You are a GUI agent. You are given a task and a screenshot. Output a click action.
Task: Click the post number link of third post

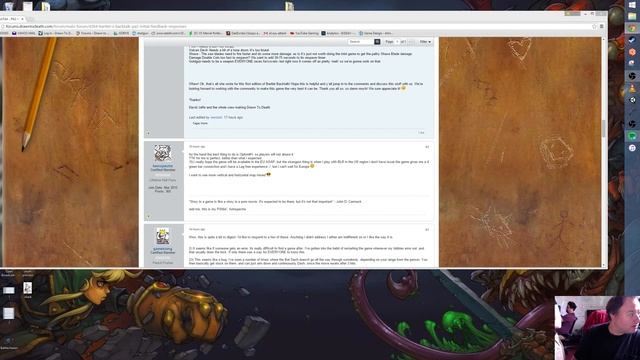tap(427, 230)
